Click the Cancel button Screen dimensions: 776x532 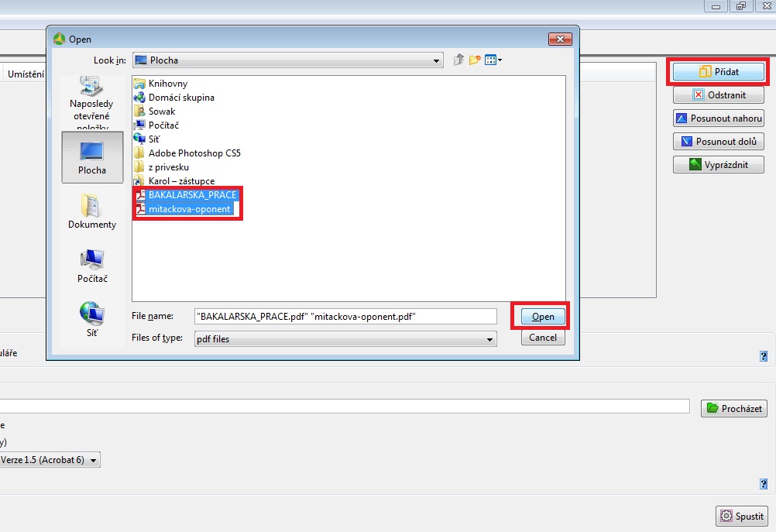coord(543,338)
